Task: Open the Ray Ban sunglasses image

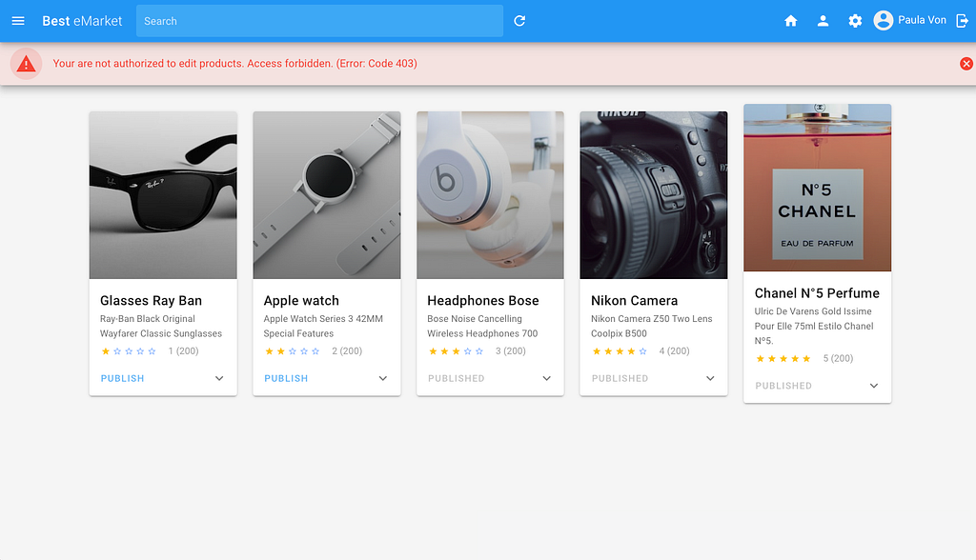Action: [163, 195]
